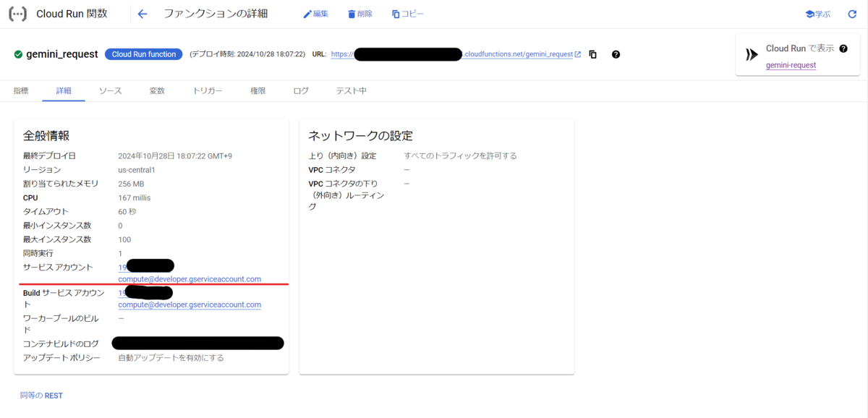Click the Cloud Run functions logo icon
The image size is (868, 418).
click(17, 14)
